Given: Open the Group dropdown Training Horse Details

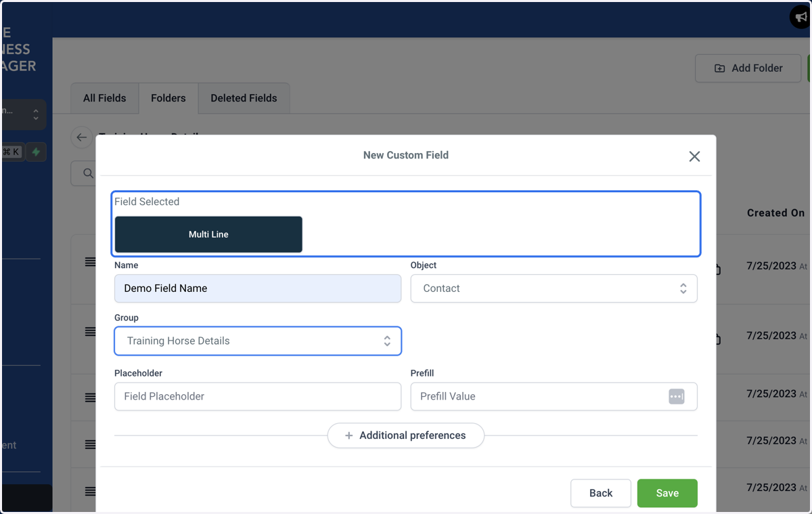Looking at the screenshot, I should (258, 341).
